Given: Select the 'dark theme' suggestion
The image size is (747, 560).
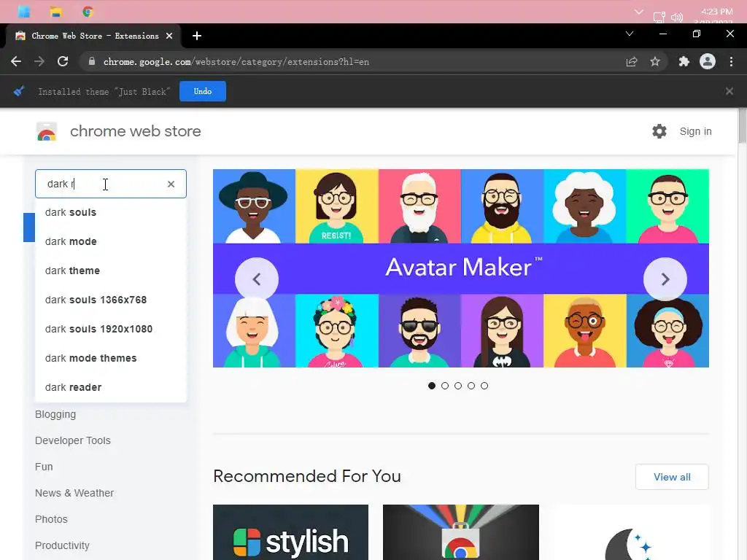Looking at the screenshot, I should [x=111, y=271].
